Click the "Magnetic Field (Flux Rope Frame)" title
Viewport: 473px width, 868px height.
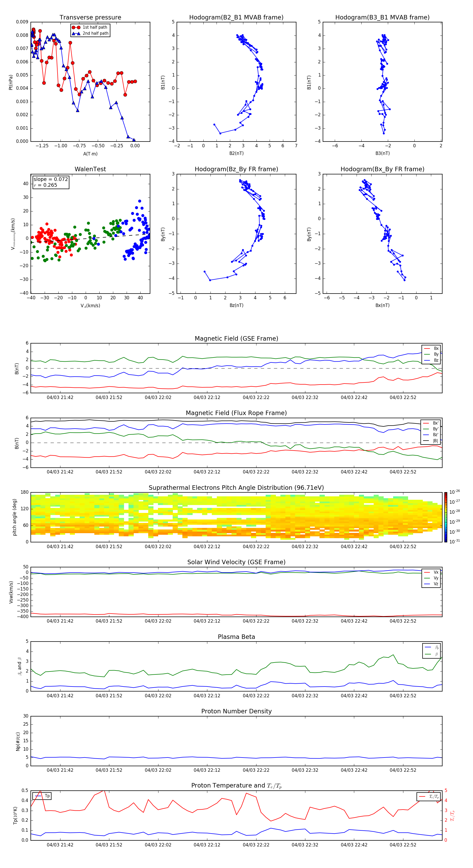pyautogui.click(x=236, y=413)
